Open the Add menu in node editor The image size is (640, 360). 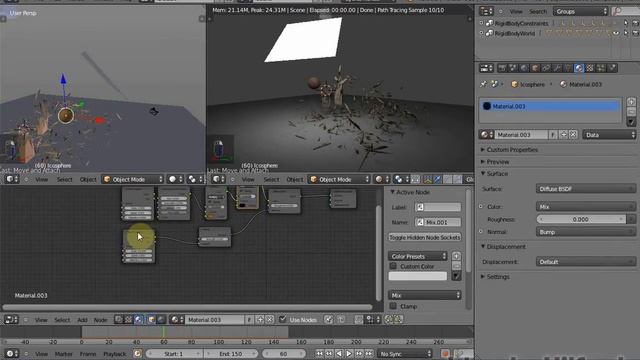[x=82, y=320]
